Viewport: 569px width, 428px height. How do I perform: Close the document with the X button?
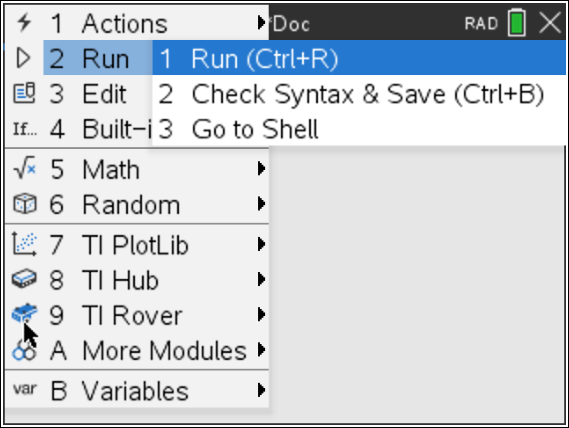tap(550, 23)
